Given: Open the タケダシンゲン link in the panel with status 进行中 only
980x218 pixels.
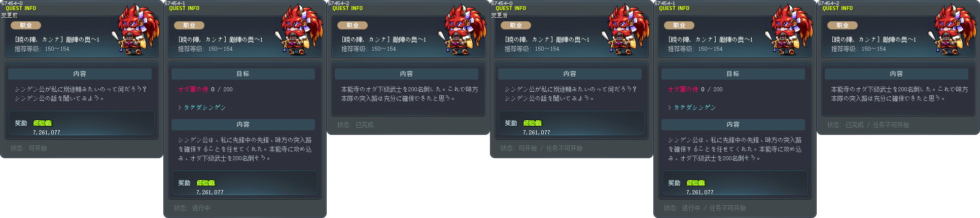Looking at the screenshot, I should point(204,107).
